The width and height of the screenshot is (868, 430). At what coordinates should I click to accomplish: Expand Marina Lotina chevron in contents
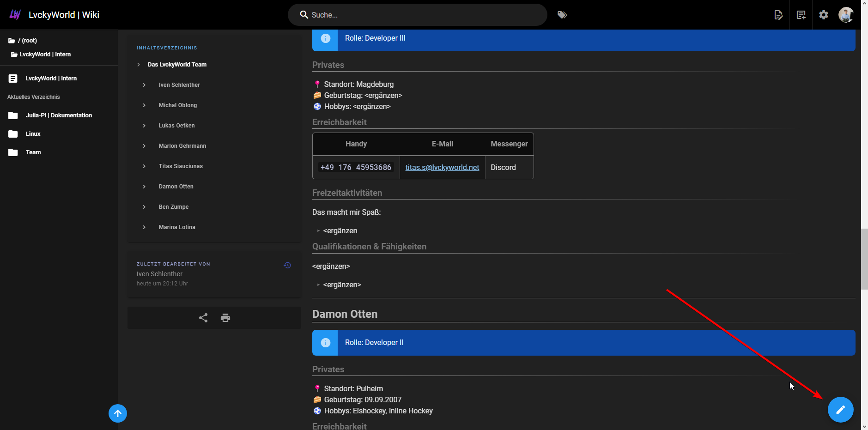point(144,227)
